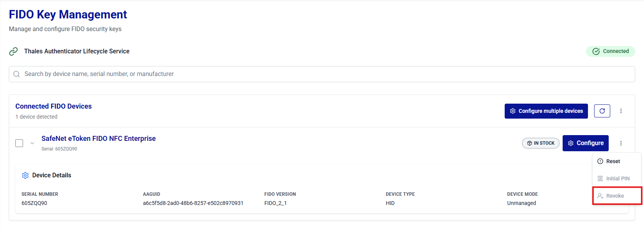Click the FIDO Key Management title
This screenshot has height=228, width=644.
click(x=68, y=15)
